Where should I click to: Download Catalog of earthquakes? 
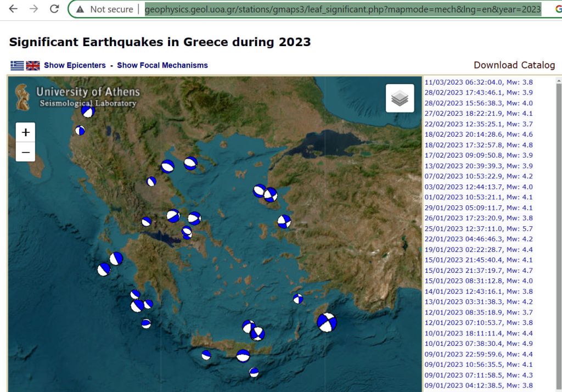[x=514, y=65]
